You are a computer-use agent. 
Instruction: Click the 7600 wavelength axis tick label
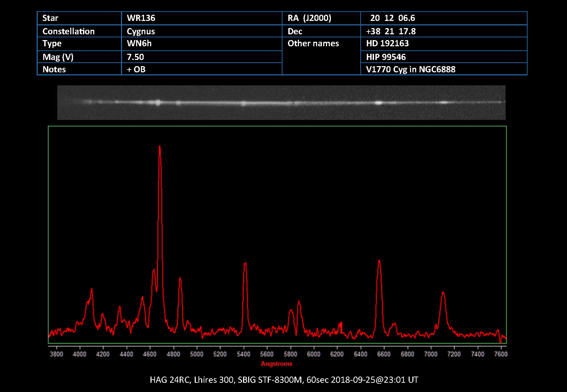point(500,354)
